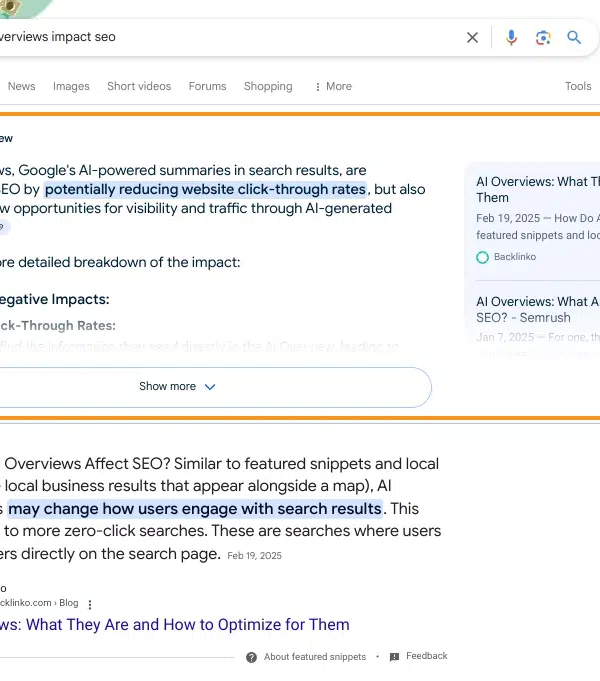Click the Negative Impacts heading

tap(55, 299)
